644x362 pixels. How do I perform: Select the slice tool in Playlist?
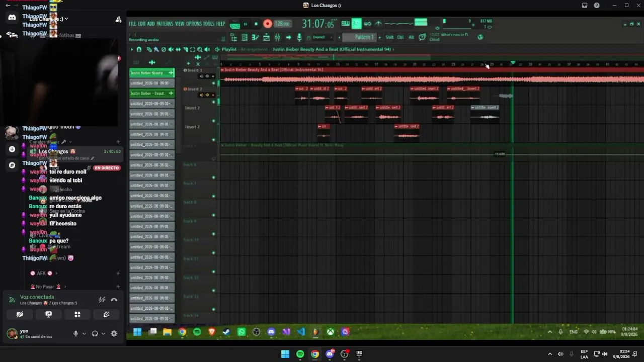pos(185,49)
